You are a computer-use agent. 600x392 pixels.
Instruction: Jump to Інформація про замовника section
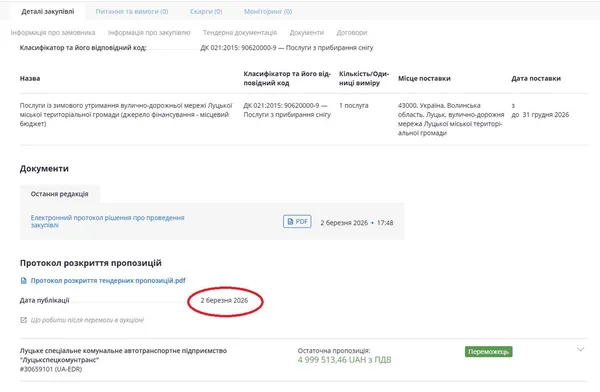(x=53, y=33)
